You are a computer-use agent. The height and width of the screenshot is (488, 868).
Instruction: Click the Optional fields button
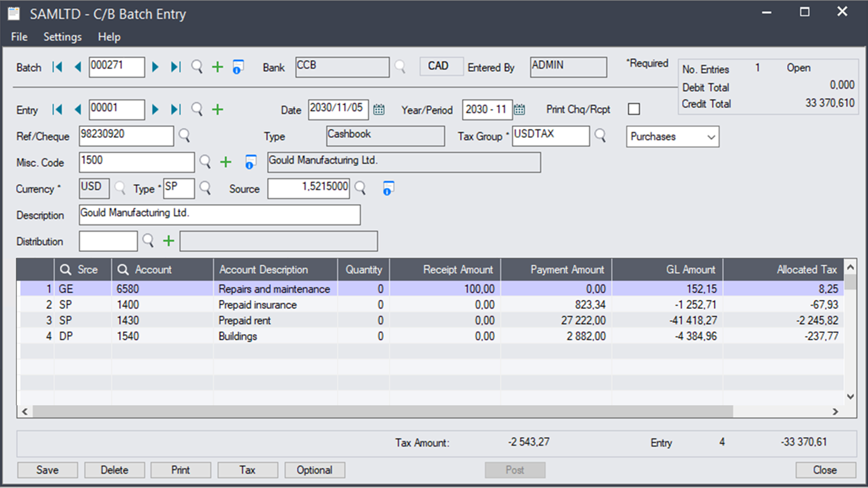tap(314, 469)
